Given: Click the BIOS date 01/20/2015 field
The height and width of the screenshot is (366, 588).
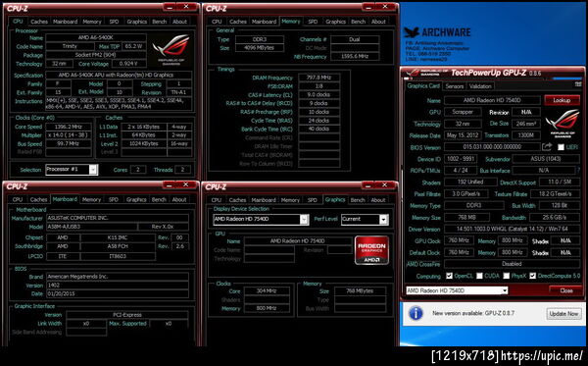Looking at the screenshot, I should point(118,293).
